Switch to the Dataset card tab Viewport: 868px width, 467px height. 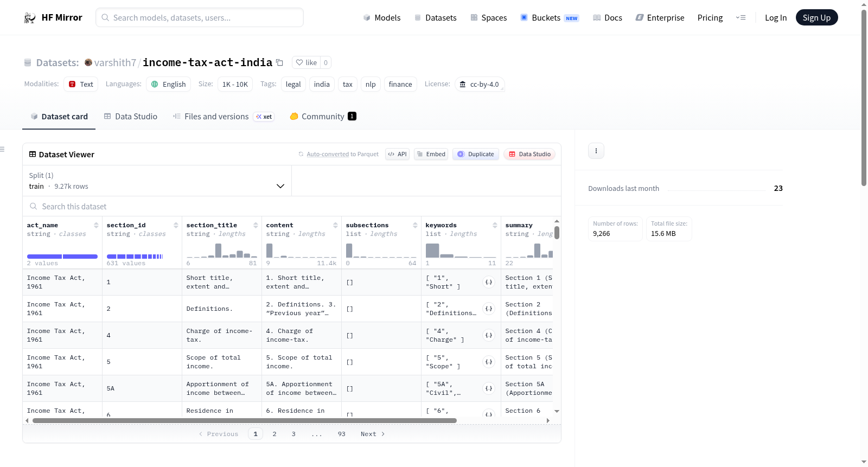pyautogui.click(x=59, y=116)
